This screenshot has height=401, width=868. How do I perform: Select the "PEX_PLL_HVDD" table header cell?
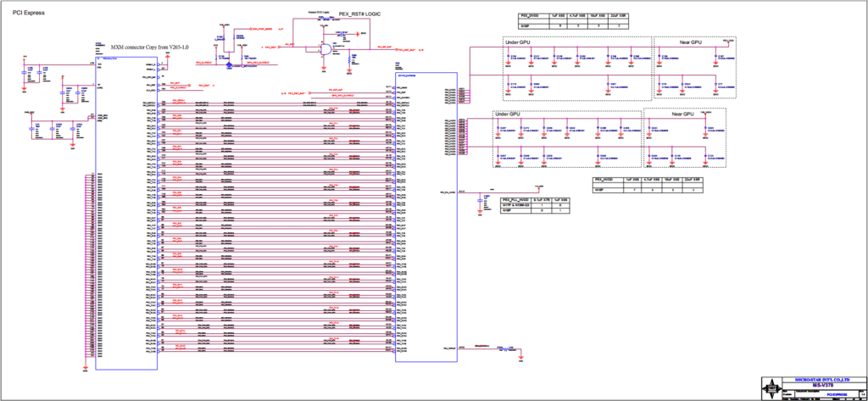[x=515, y=199]
